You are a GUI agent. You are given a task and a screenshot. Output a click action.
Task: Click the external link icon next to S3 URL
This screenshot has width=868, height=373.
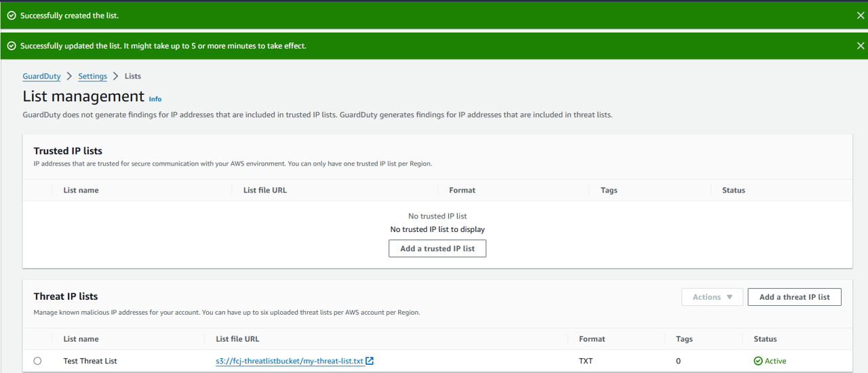[x=370, y=361]
